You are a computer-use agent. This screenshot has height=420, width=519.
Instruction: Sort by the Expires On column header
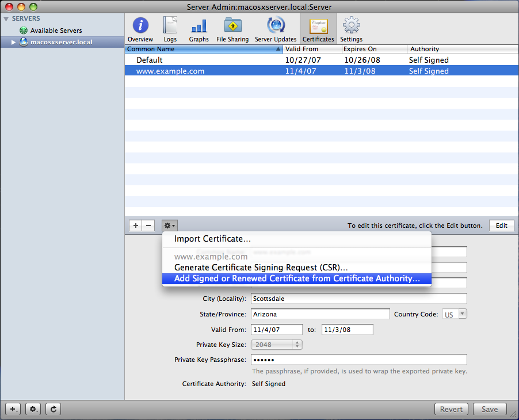[x=375, y=49]
